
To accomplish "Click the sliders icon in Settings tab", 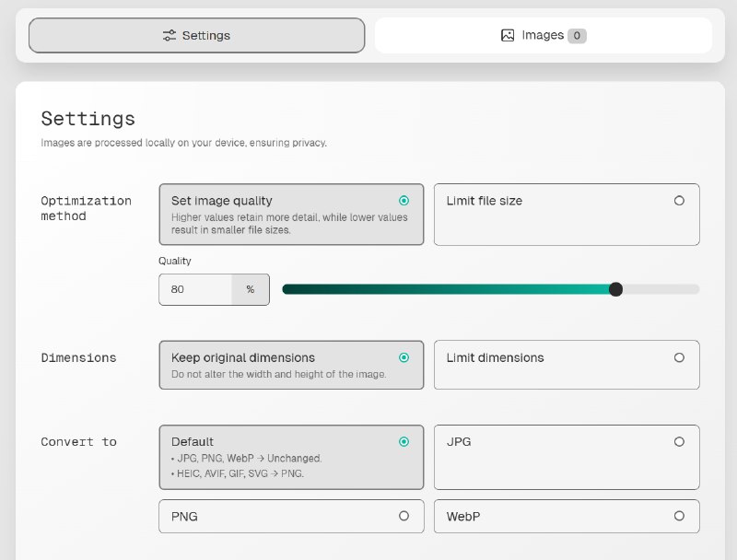I will click(x=169, y=36).
